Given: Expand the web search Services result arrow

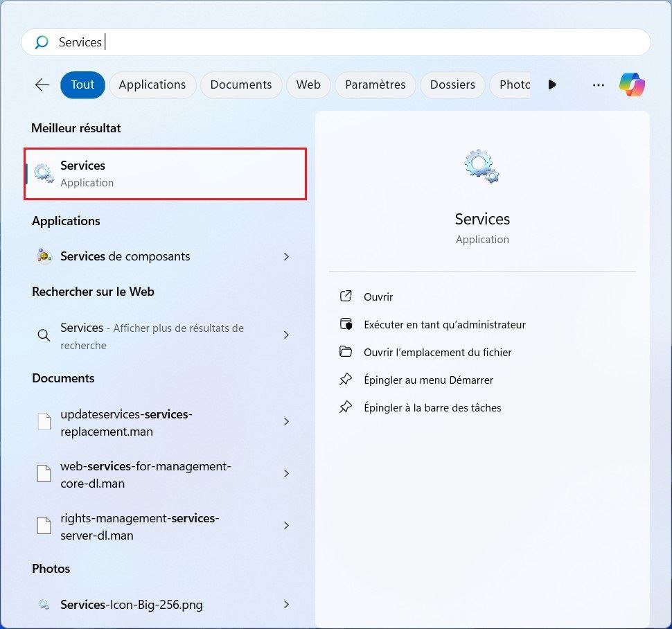Looking at the screenshot, I should (x=286, y=335).
